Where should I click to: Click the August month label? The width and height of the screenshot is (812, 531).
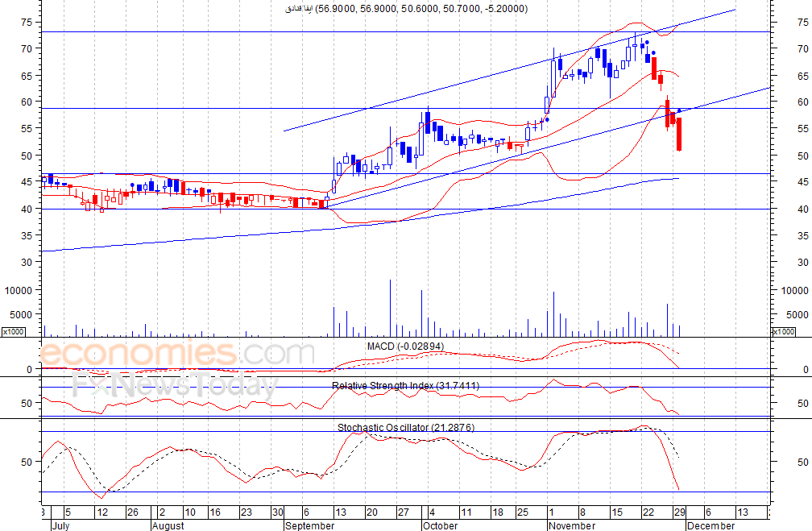pyautogui.click(x=168, y=525)
